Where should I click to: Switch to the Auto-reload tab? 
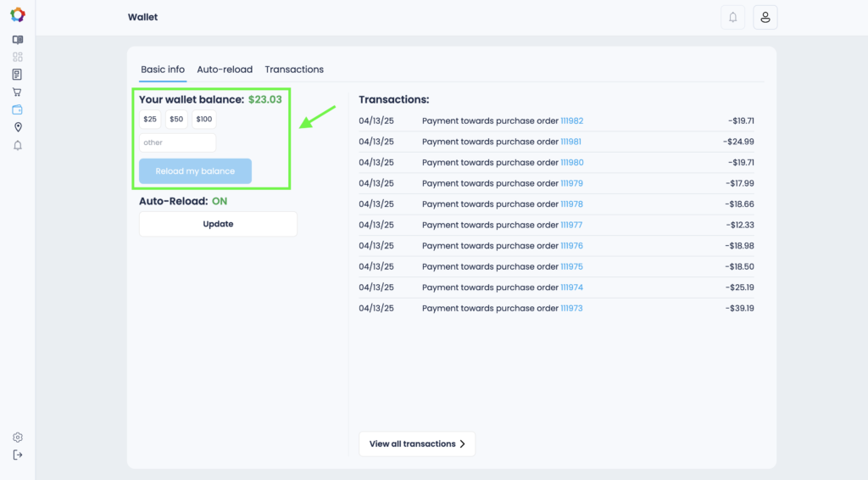click(x=225, y=70)
